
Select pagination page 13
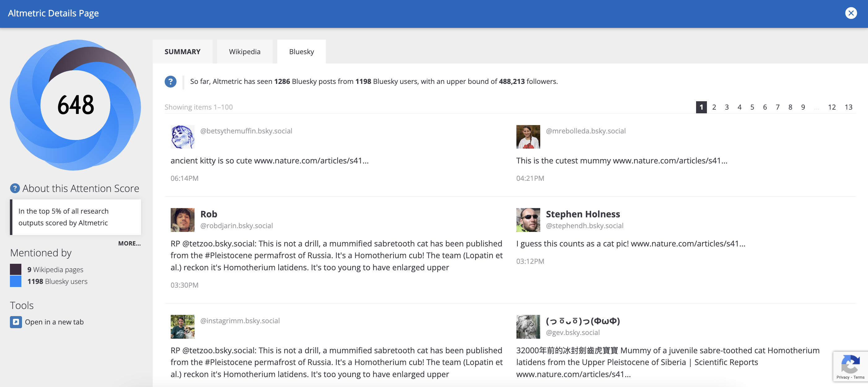coord(849,107)
